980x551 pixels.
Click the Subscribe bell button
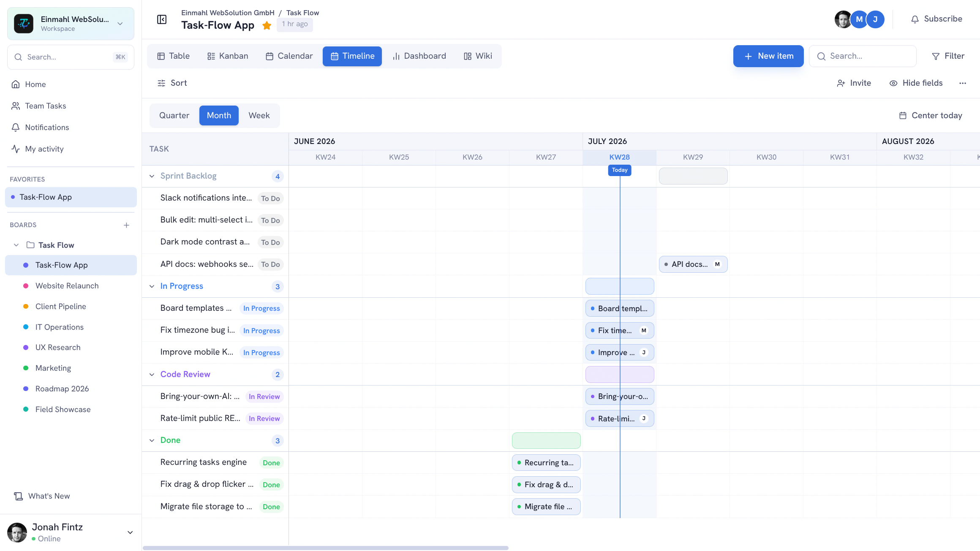(936, 19)
